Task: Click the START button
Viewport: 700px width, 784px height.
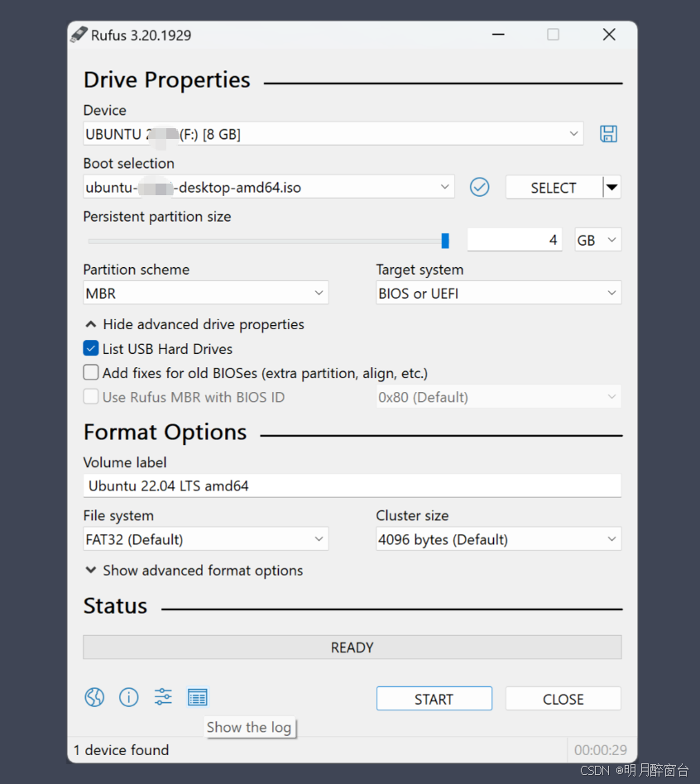Action: [x=434, y=699]
